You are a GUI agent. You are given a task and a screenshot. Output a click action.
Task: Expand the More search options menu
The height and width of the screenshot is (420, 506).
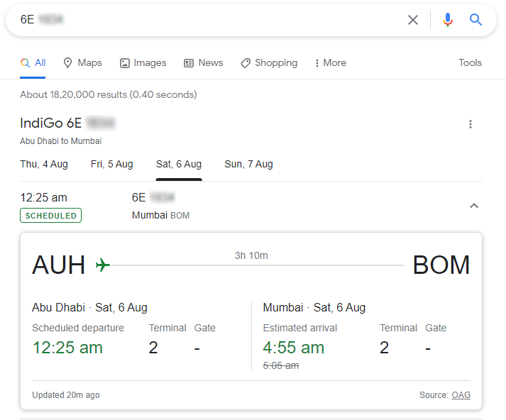[x=330, y=63]
